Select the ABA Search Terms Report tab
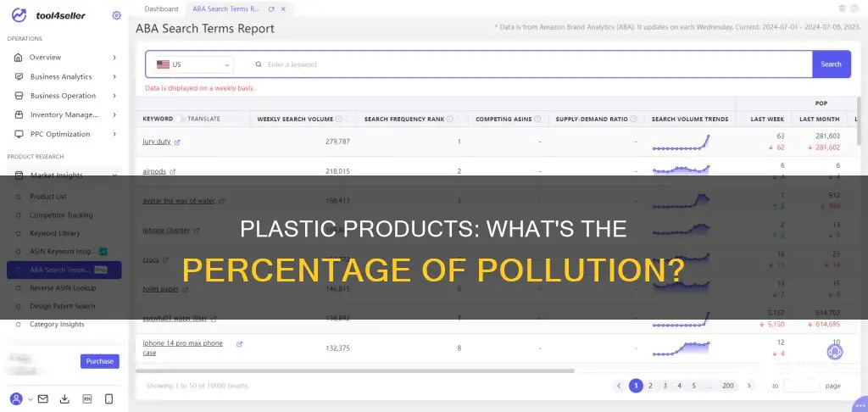This screenshot has width=868, height=412. 226,8
